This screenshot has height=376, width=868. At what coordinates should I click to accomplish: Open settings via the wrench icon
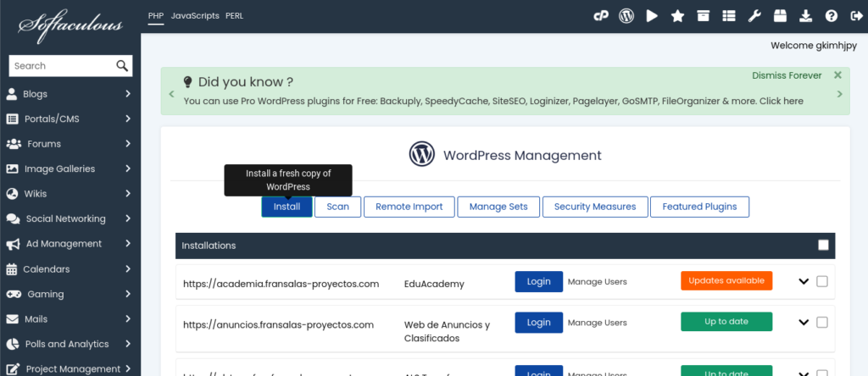pos(754,16)
